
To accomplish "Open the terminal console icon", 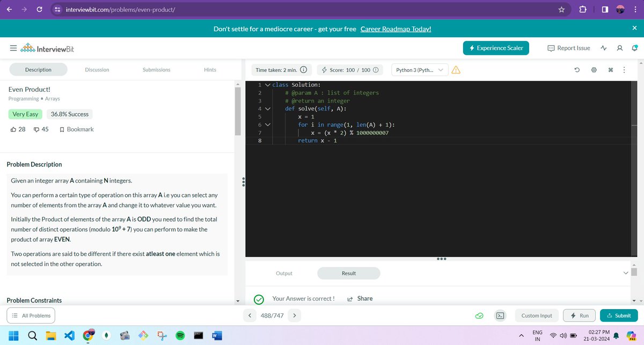I will pos(500,315).
